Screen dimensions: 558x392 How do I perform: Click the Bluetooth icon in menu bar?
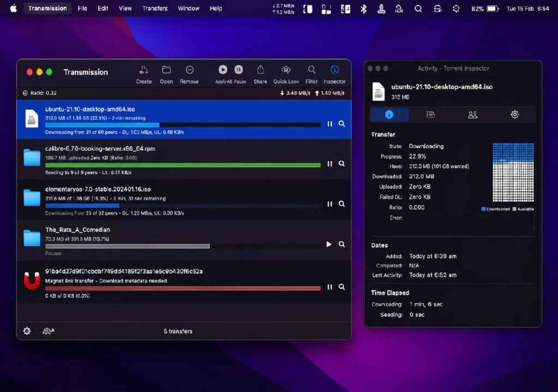363,9
